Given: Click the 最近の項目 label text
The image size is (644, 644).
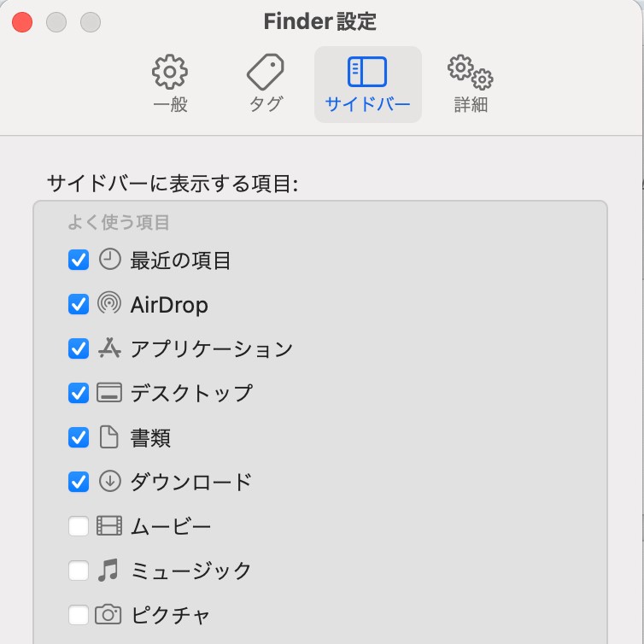Looking at the screenshot, I should coord(180,261).
